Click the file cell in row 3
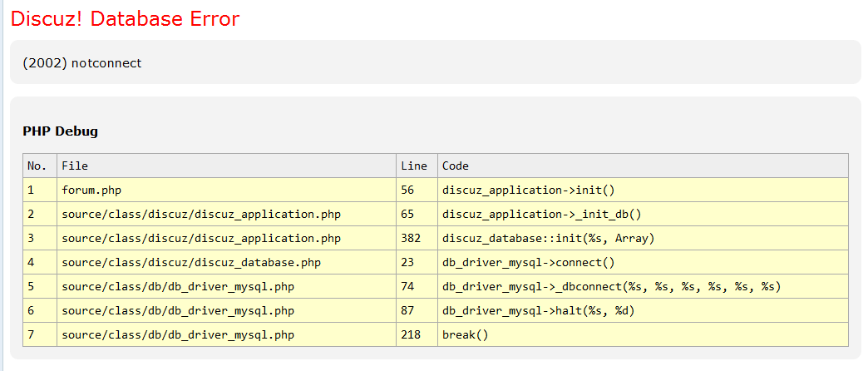The image size is (868, 371). pos(226,238)
